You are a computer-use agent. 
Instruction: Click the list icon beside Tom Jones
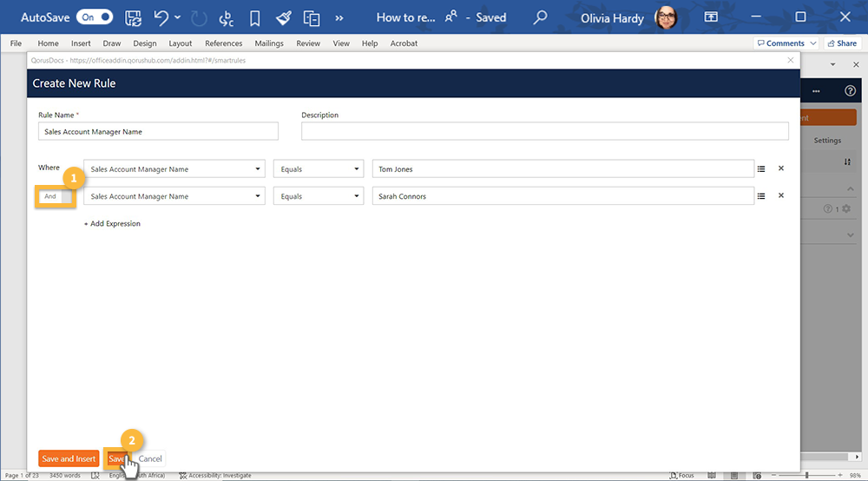click(x=761, y=169)
